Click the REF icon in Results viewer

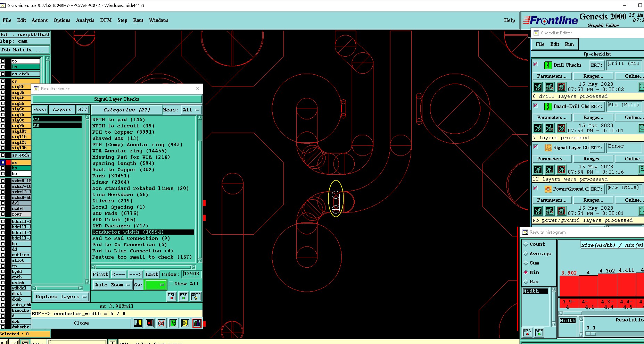(183, 296)
